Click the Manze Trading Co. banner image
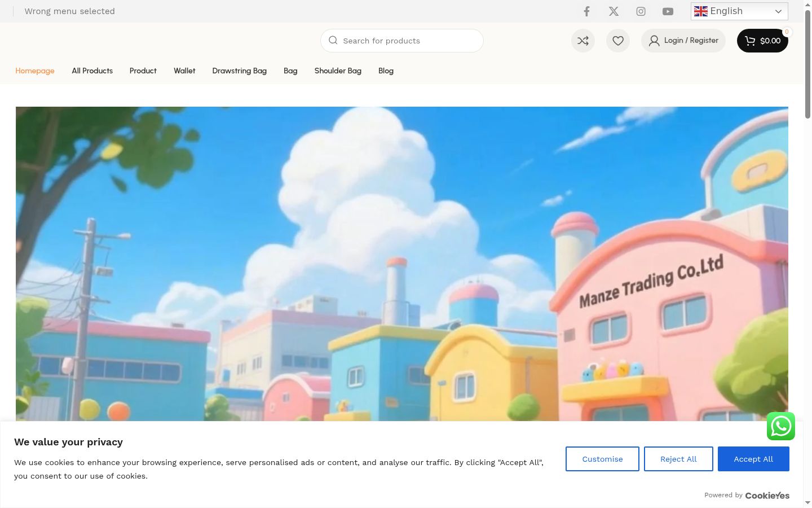Image resolution: width=812 pixels, height=508 pixels. 402,264
